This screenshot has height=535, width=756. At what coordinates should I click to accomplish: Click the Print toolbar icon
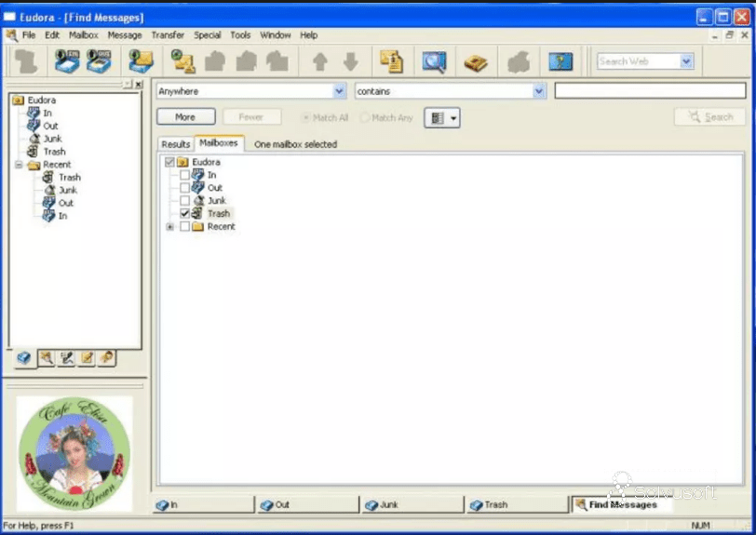[519, 62]
